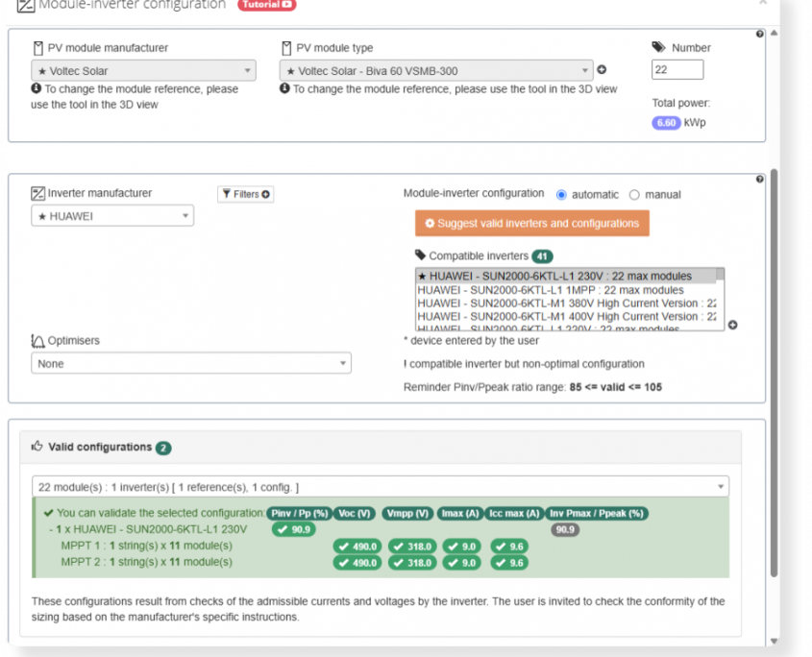Click the 1 x HUAWEI SUN2000-6KTL-L1 230V row
The image size is (812, 657).
tap(148, 529)
